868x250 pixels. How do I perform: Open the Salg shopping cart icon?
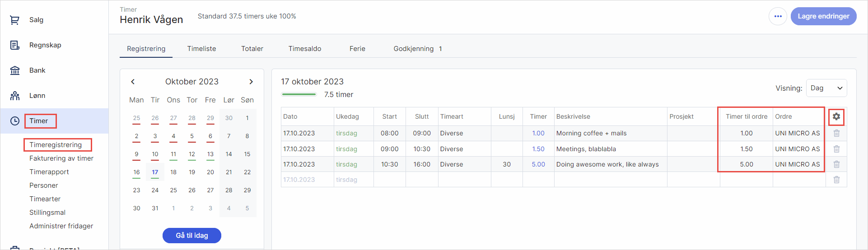tap(15, 20)
